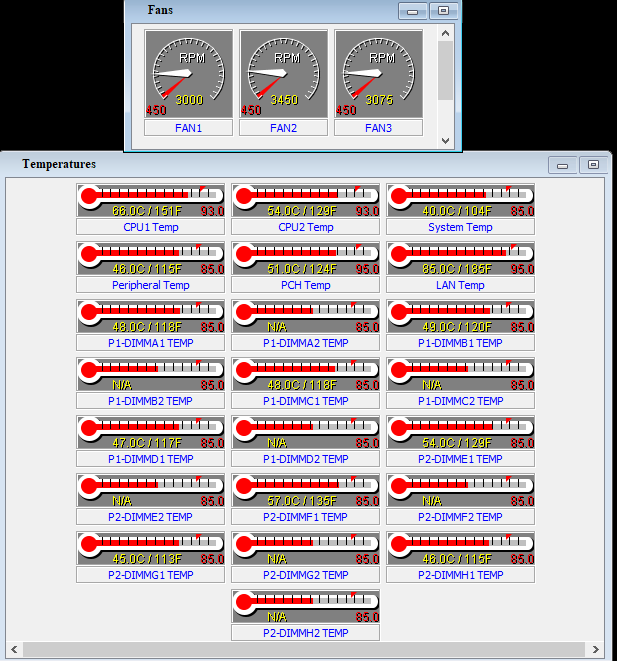Click the FAN1 label button
617x661 pixels.
pos(188,128)
